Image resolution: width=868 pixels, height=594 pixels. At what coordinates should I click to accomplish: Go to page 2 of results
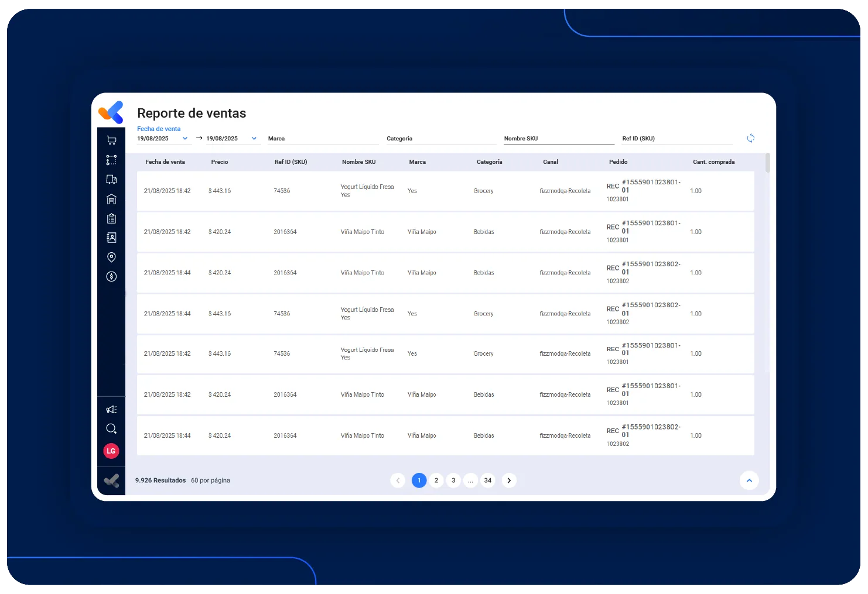[x=436, y=480]
